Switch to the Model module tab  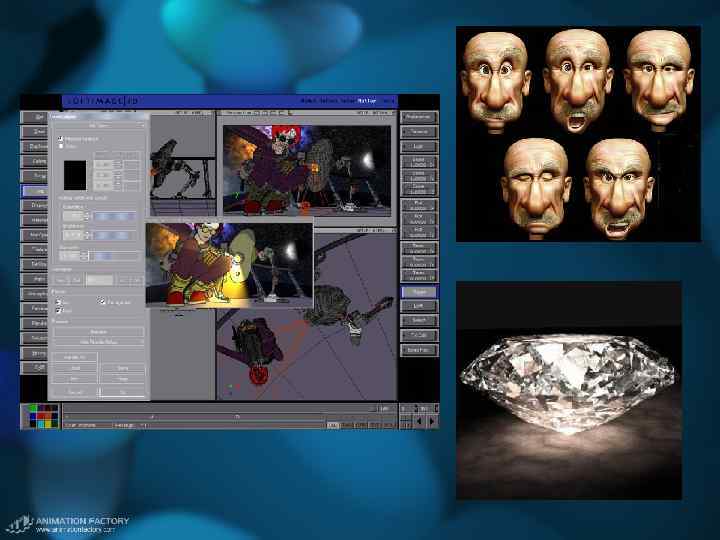[309, 101]
